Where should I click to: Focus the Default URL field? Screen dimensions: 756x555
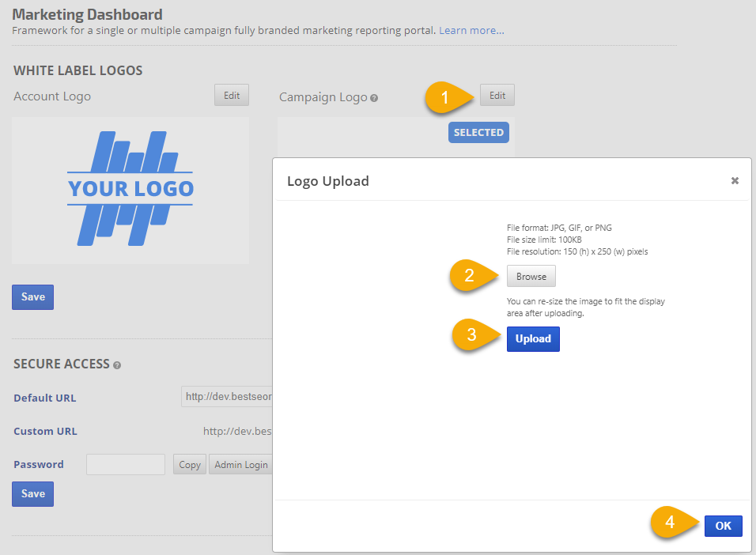point(227,397)
